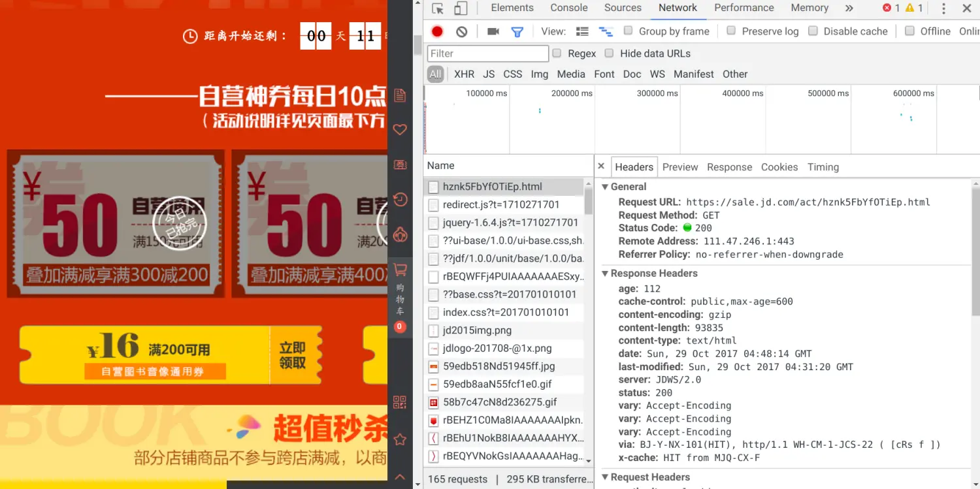Image resolution: width=980 pixels, height=489 pixels.
Task: Click the money bag icon in JD sidebar
Action: pos(400,233)
